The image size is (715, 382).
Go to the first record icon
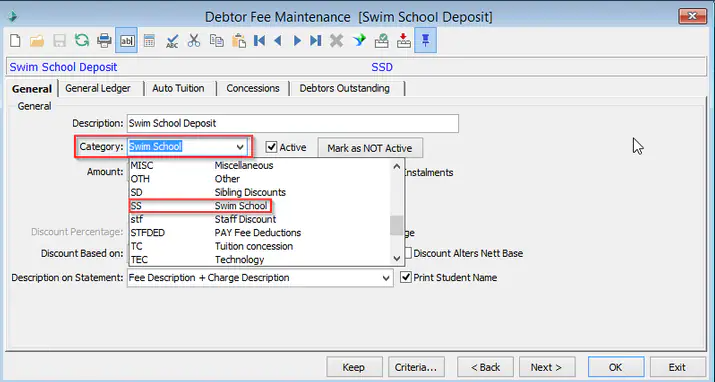259,41
